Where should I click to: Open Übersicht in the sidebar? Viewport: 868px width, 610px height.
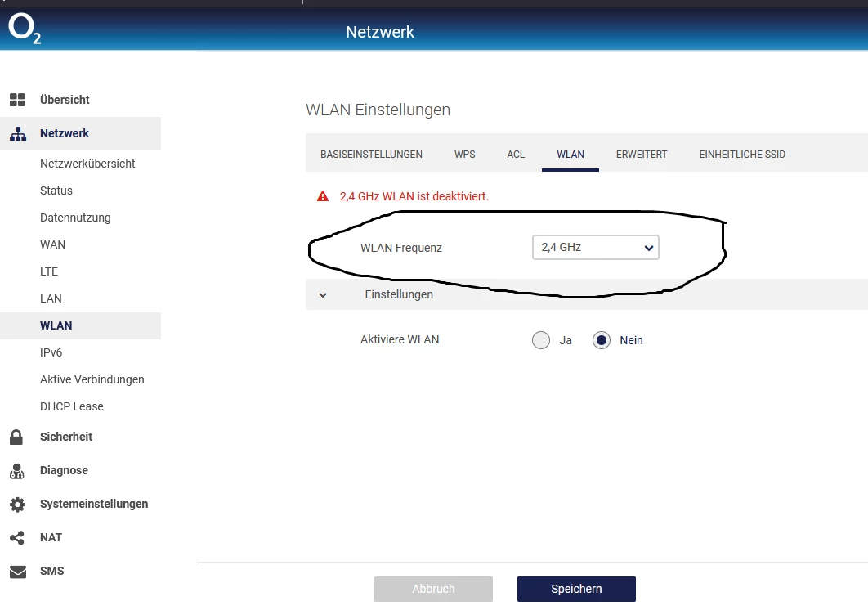[x=65, y=100]
